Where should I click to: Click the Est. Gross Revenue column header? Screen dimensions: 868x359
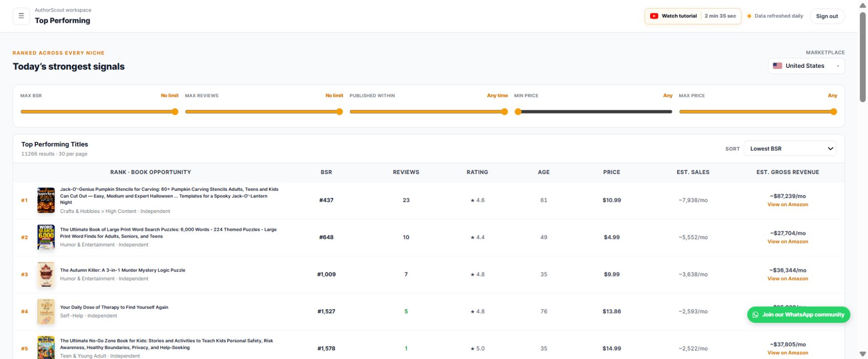point(788,172)
